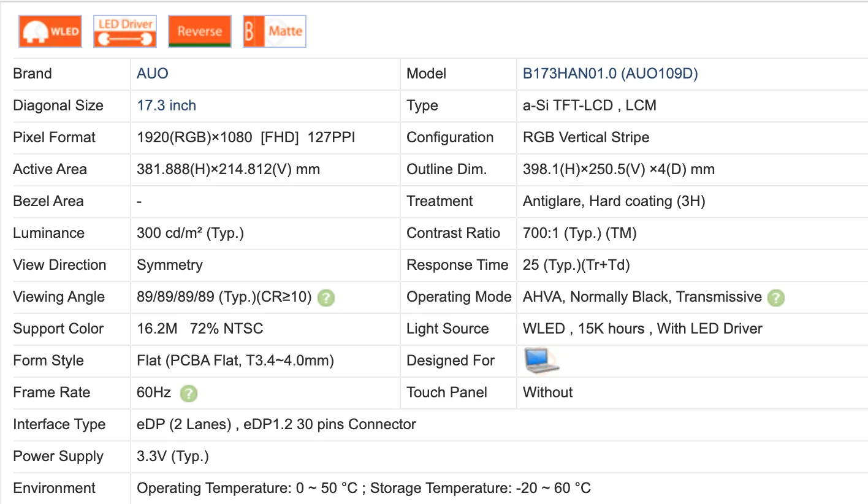Select the 60Hz frame rate value
868x504 pixels.
point(154,392)
